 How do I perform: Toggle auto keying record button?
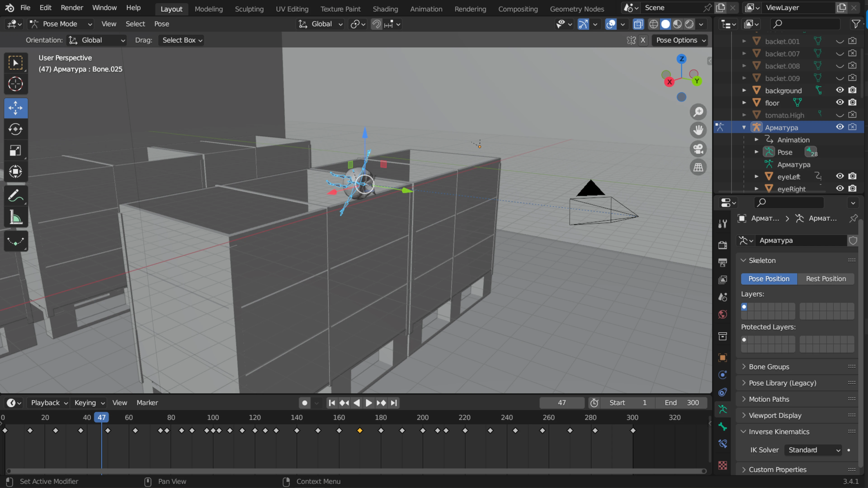(x=305, y=403)
